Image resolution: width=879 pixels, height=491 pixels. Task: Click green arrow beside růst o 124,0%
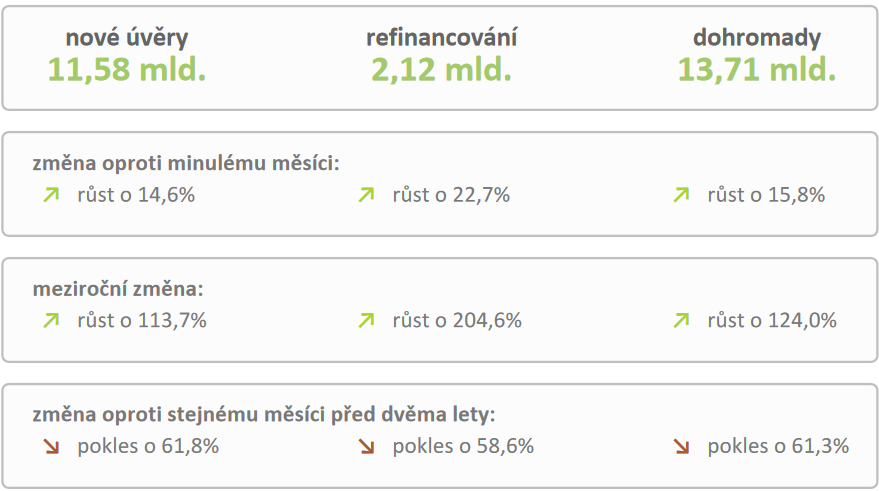pos(681,321)
